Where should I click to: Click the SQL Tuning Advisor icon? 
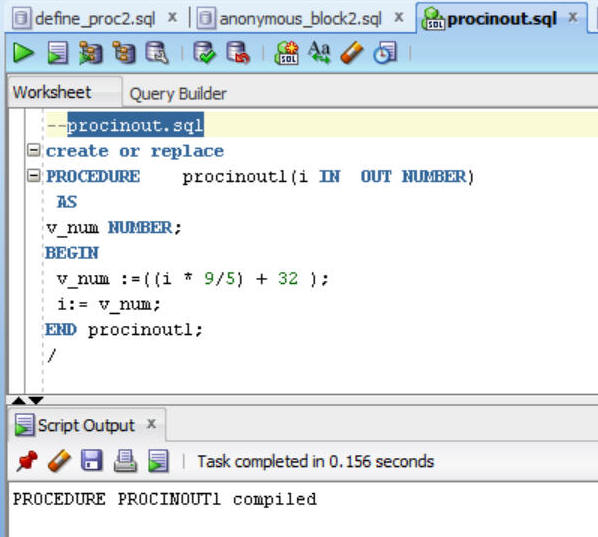tap(157, 53)
